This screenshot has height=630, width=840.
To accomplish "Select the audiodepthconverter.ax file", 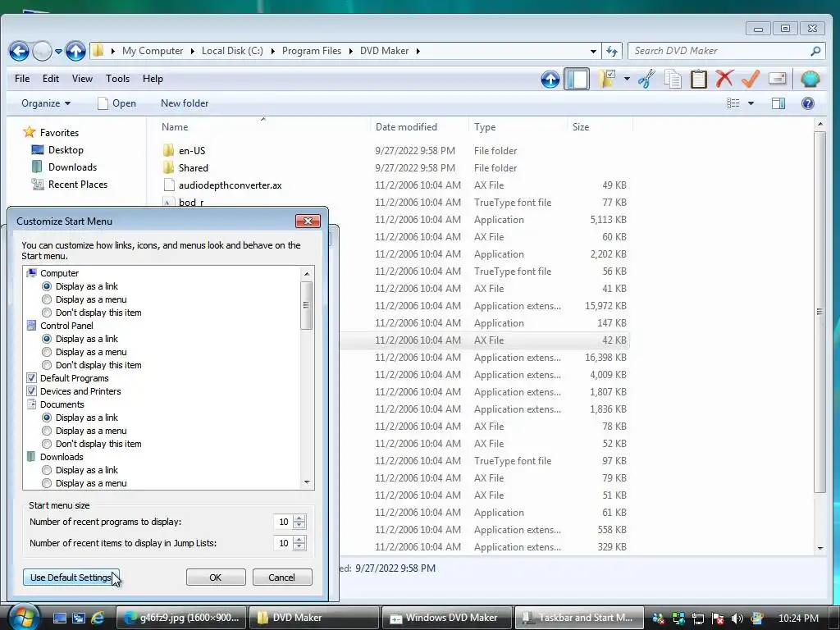I will 231,185.
